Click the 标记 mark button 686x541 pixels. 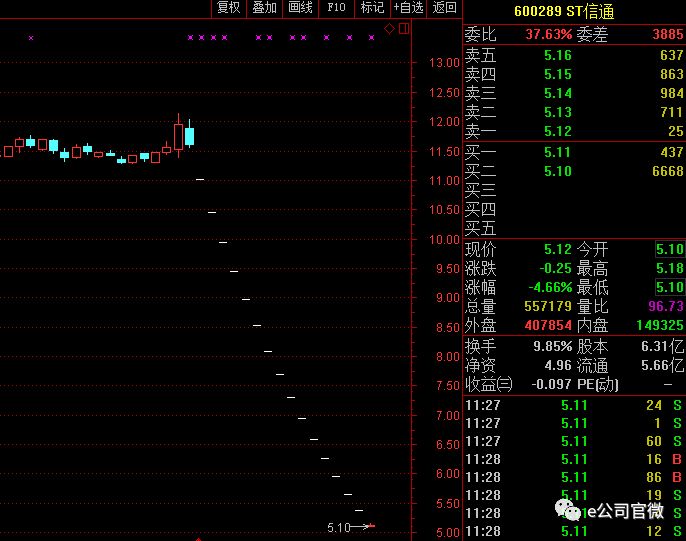pos(372,8)
